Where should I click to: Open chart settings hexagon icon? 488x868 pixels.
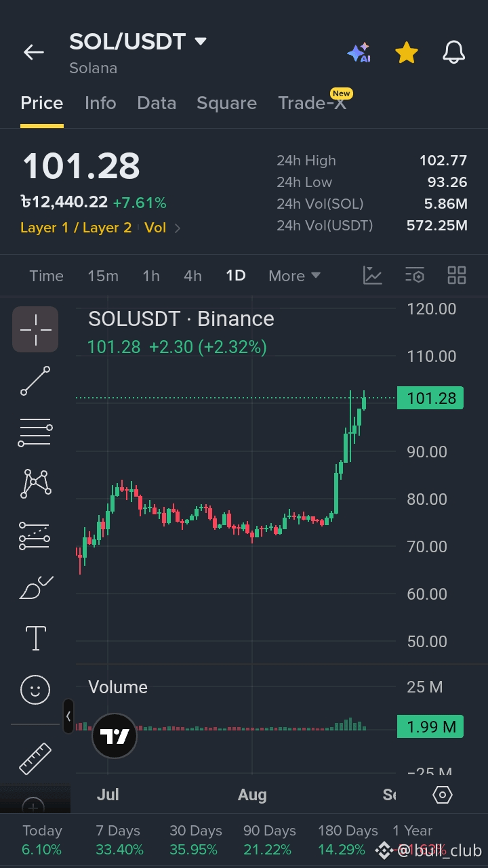pyautogui.click(x=442, y=795)
